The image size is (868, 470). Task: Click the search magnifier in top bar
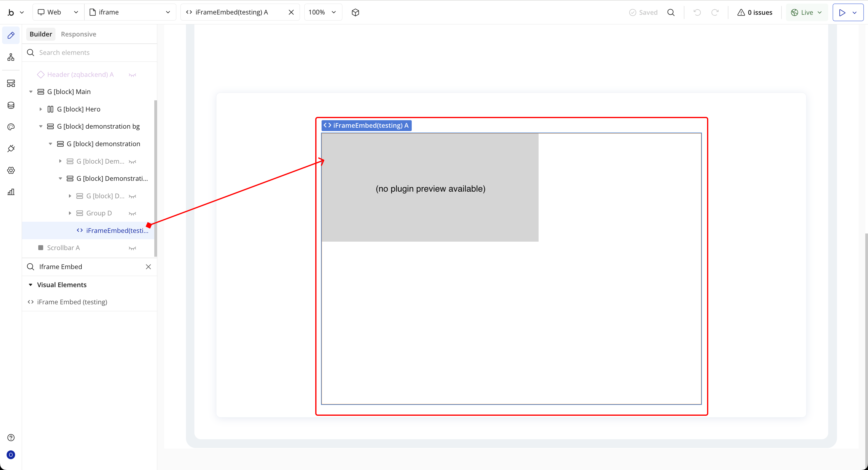(671, 12)
